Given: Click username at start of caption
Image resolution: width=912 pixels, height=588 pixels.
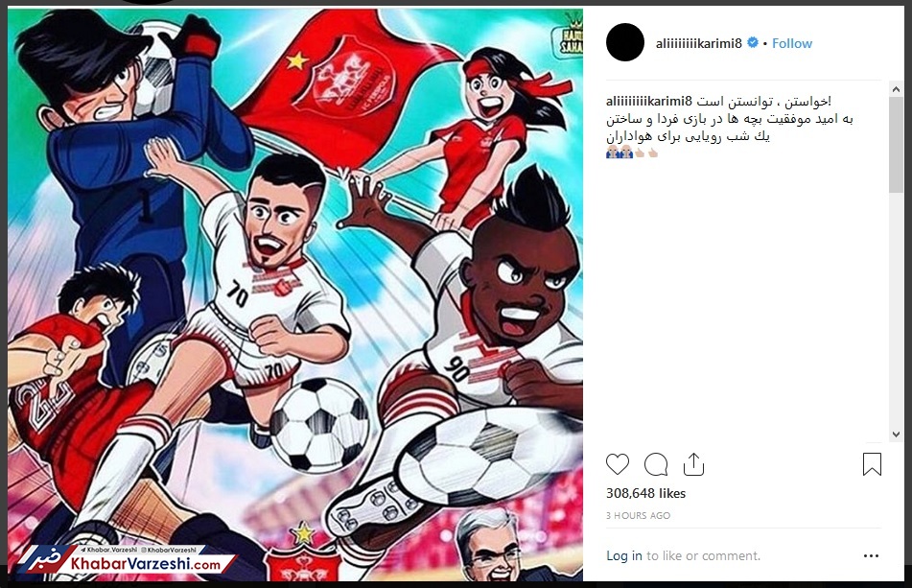Looking at the screenshot, I should (x=649, y=102).
